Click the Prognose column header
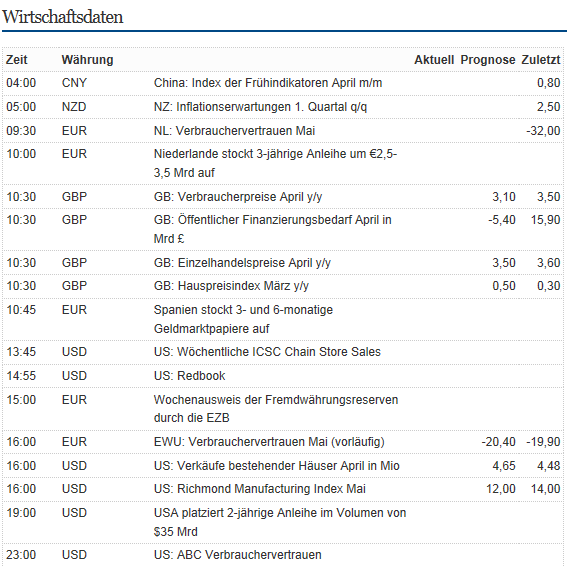This screenshot has height=566, width=567. pyautogui.click(x=488, y=60)
